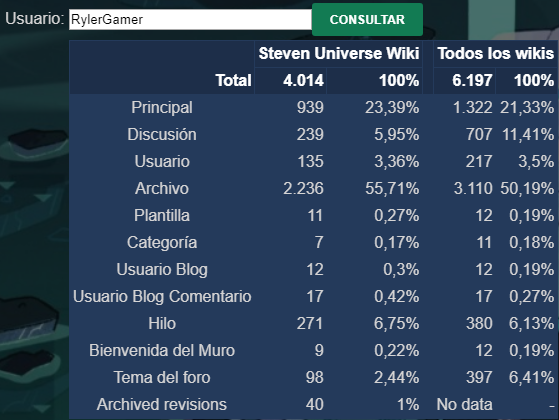
Task: Click the Principal namespace row label
Action: 162,108
